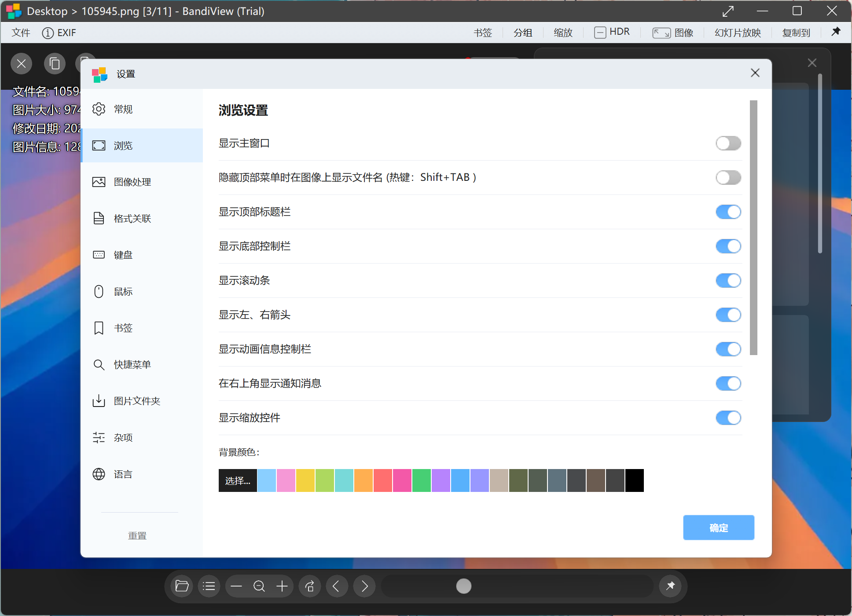Open the 文件 menu

(21, 33)
